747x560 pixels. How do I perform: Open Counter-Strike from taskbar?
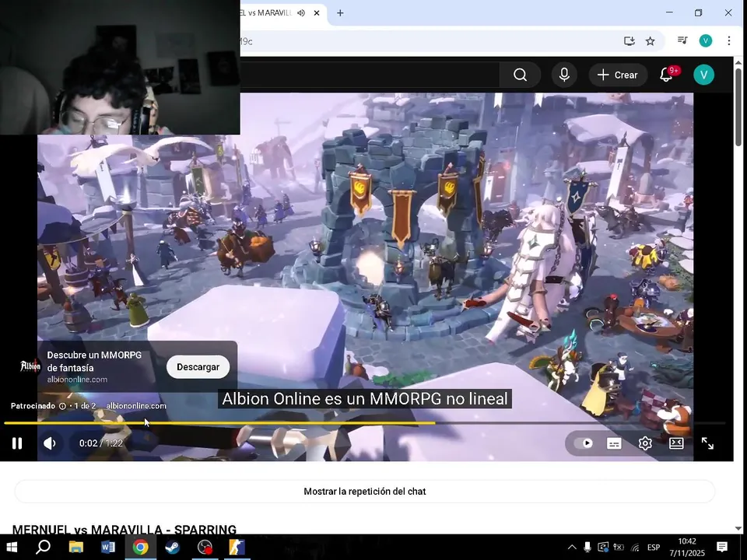[x=237, y=547]
